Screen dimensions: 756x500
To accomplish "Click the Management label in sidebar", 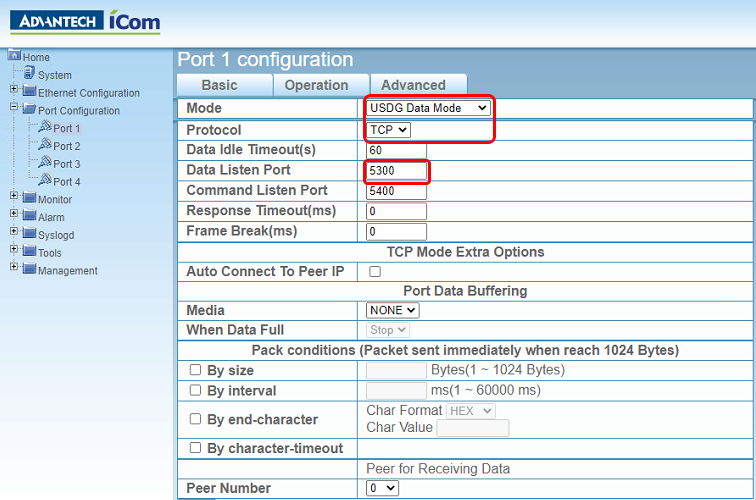I will (x=68, y=271).
